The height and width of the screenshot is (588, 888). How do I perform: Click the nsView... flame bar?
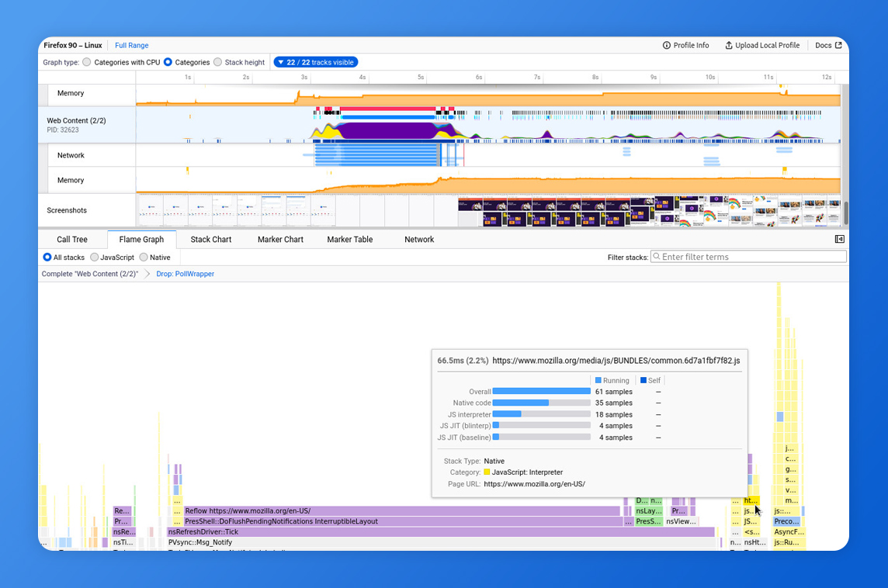coord(681,521)
